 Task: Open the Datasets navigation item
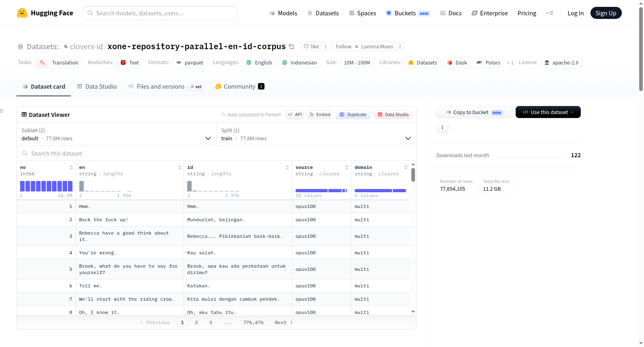click(323, 13)
